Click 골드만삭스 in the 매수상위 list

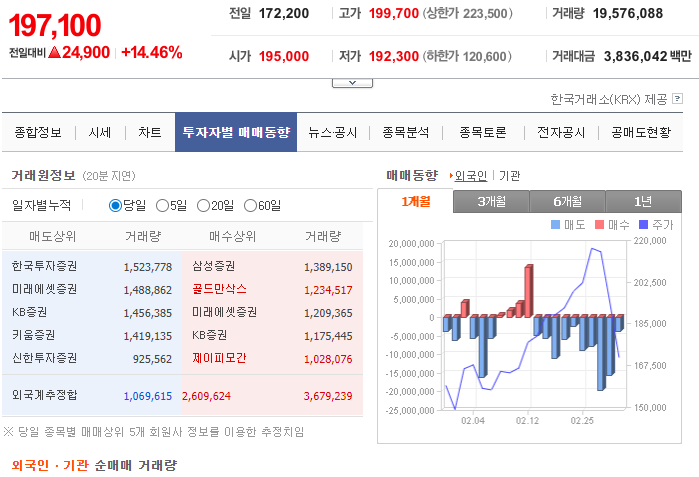[219, 289]
